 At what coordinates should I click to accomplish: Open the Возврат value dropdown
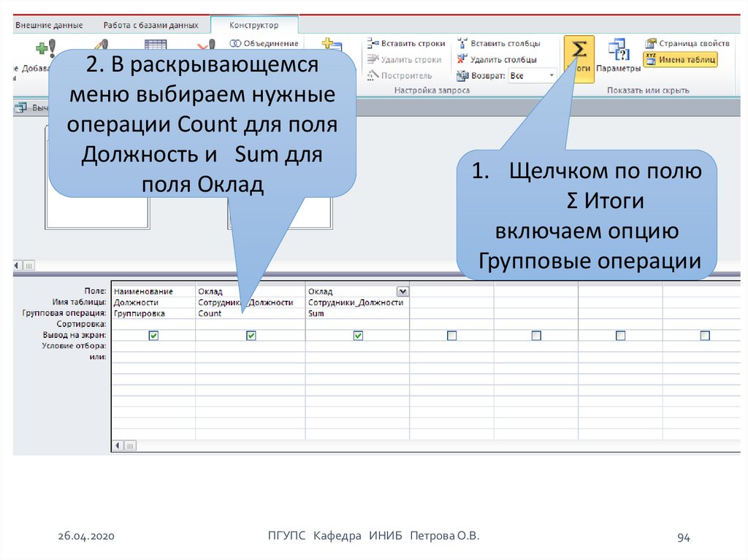[551, 76]
